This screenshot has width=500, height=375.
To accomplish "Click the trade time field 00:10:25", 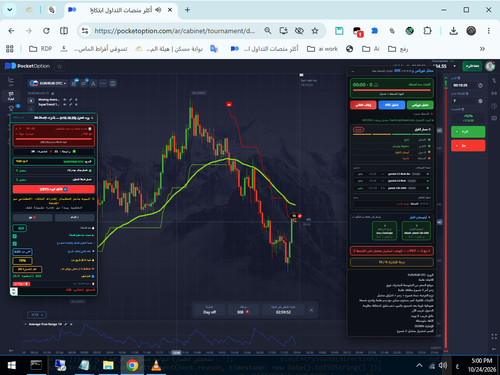I will click(x=463, y=85).
